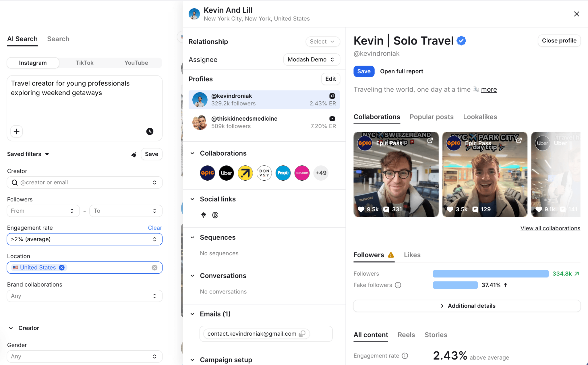This screenshot has height=365, width=588.
Task: Switch to the Lookalikes tab
Action: click(480, 117)
